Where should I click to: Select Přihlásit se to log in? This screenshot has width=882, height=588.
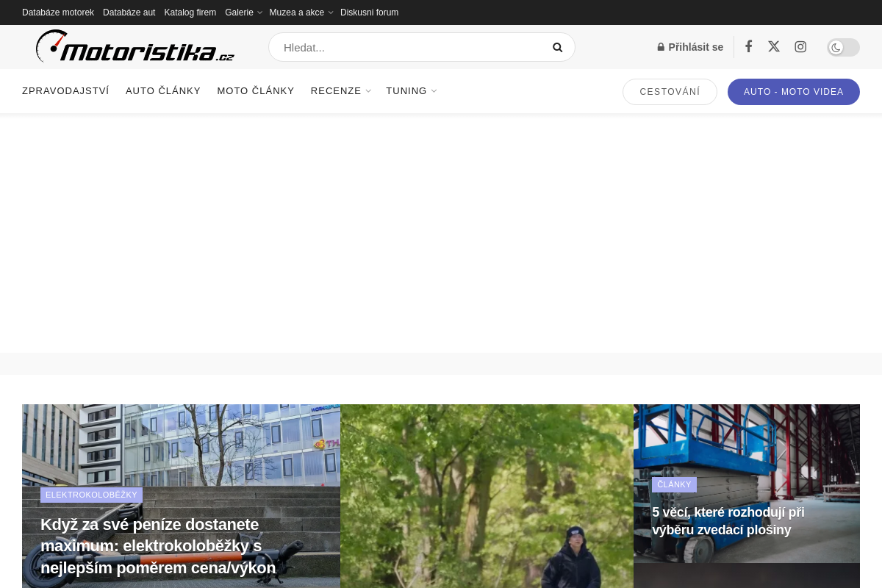(695, 46)
